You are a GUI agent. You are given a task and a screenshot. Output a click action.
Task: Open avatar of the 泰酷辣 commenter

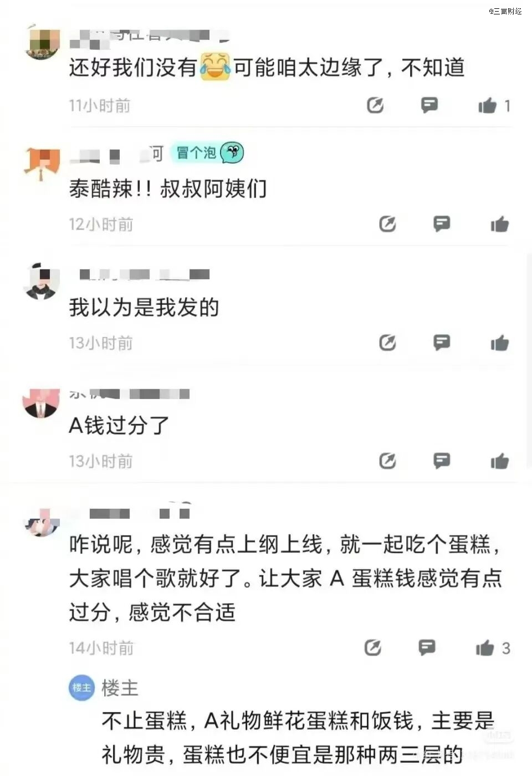point(42,163)
